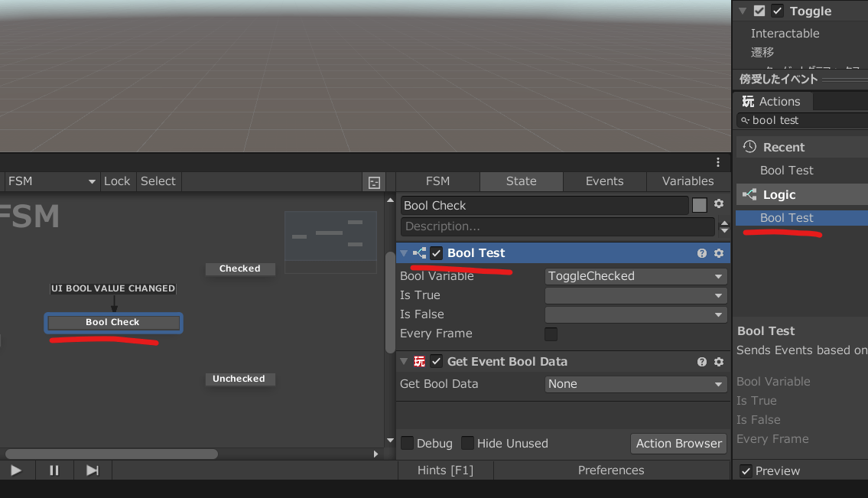Click the Action Browser button

tap(678, 444)
